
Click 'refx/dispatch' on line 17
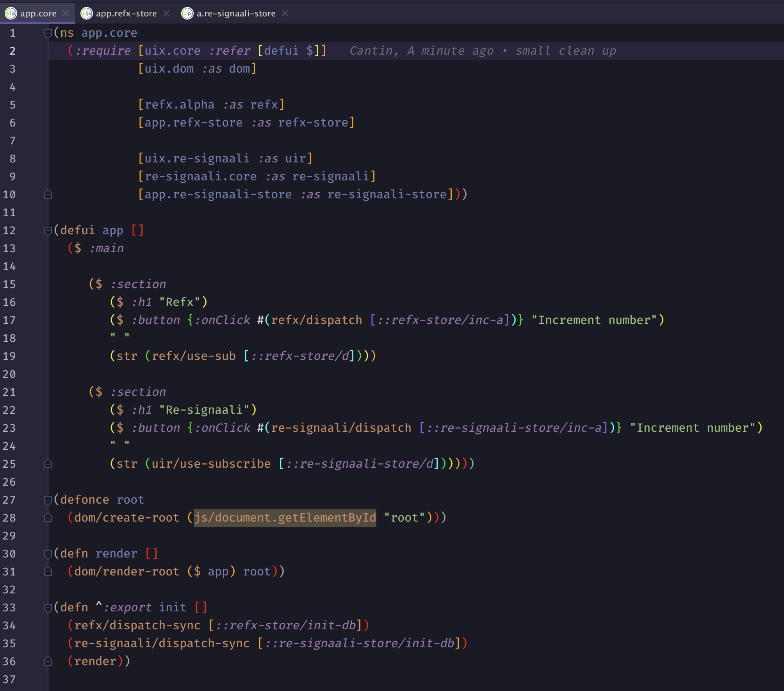[x=317, y=320]
